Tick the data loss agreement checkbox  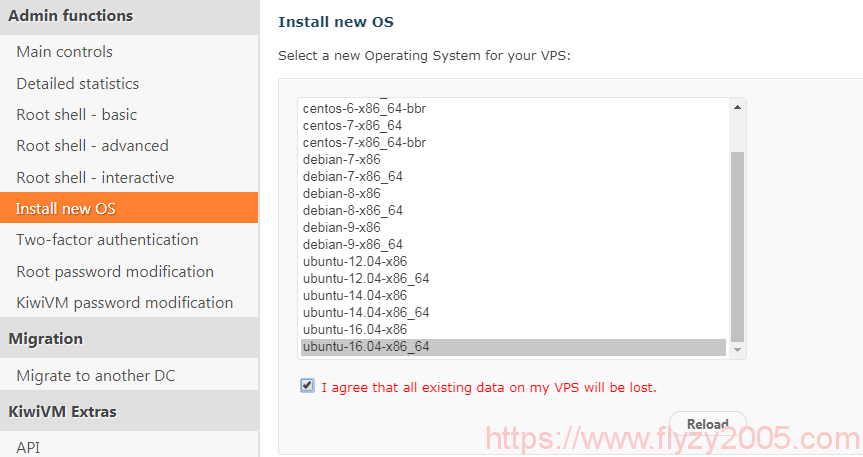tap(307, 386)
